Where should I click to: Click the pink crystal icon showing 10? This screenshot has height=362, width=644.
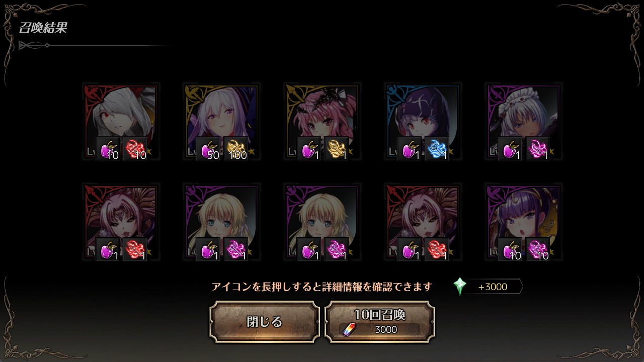pyautogui.click(x=537, y=249)
